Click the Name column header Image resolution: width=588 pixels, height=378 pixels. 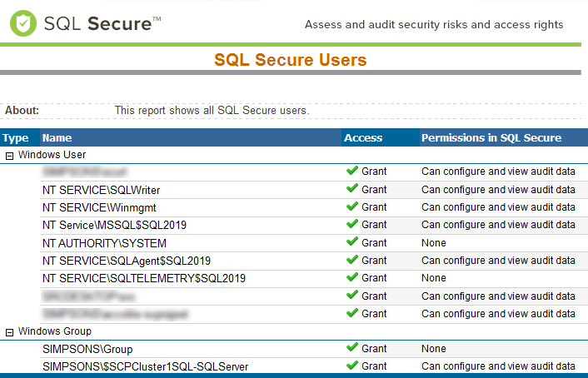tap(57, 138)
